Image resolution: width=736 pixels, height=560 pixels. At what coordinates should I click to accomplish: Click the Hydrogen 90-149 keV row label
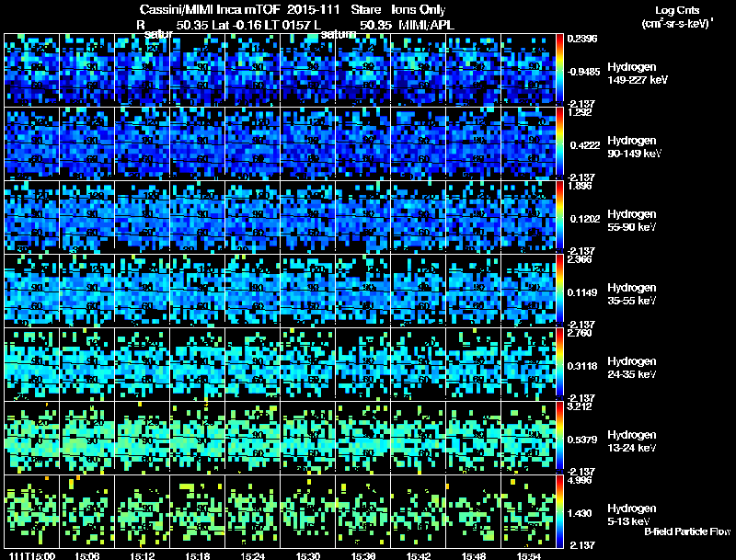634,147
